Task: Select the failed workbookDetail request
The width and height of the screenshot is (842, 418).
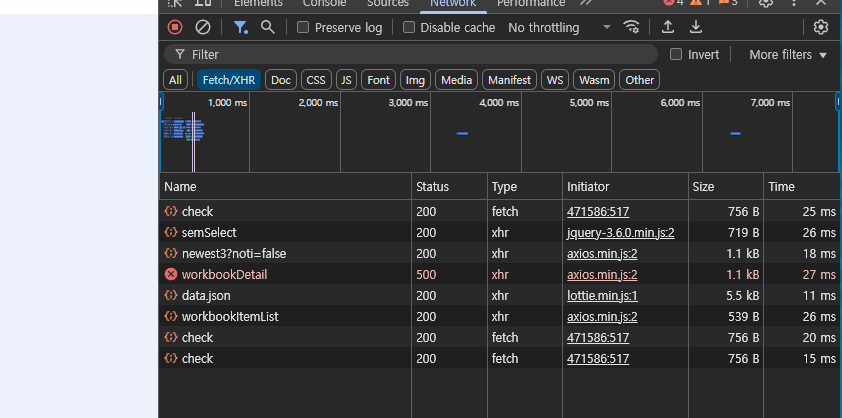Action: point(224,274)
